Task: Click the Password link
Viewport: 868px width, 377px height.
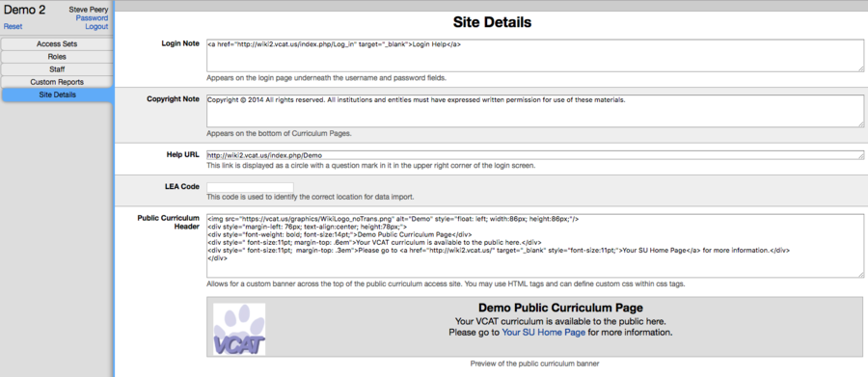Action: point(92,18)
